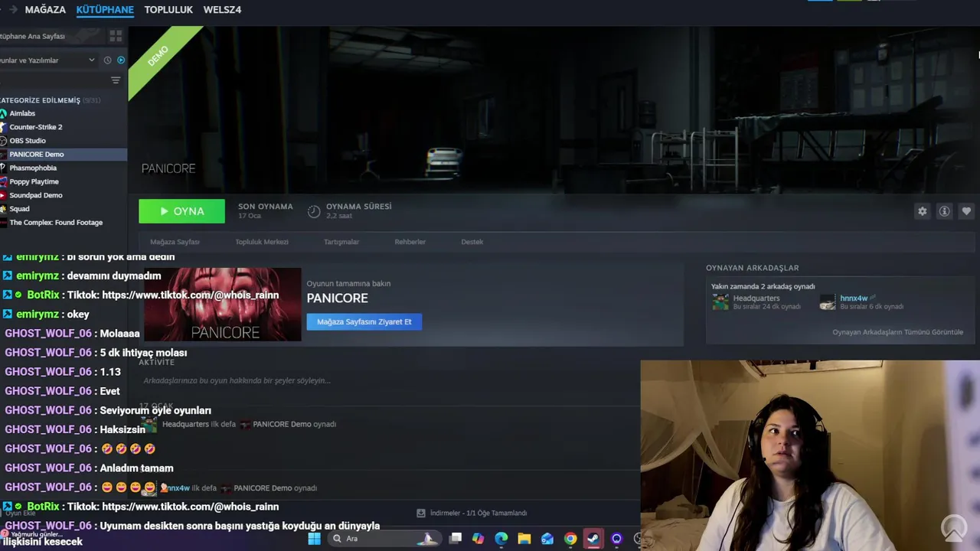Open the KÜTÜPHANE top menu
This screenshot has height=551, width=980.
pyautogui.click(x=105, y=10)
